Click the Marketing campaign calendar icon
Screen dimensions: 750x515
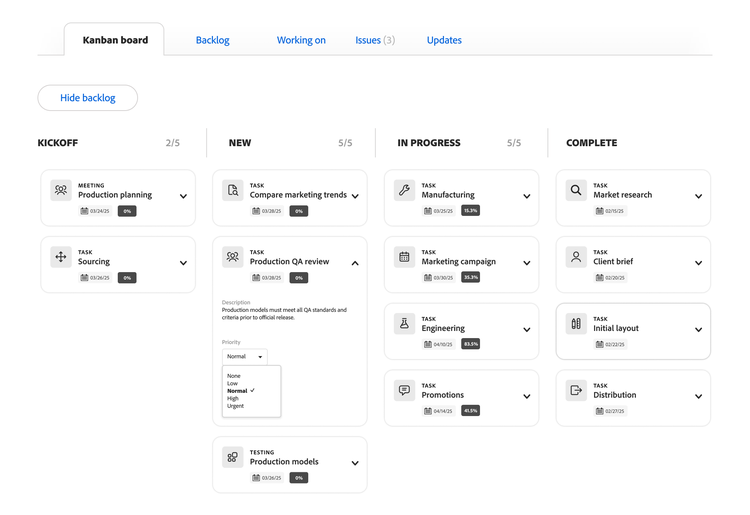(x=404, y=257)
